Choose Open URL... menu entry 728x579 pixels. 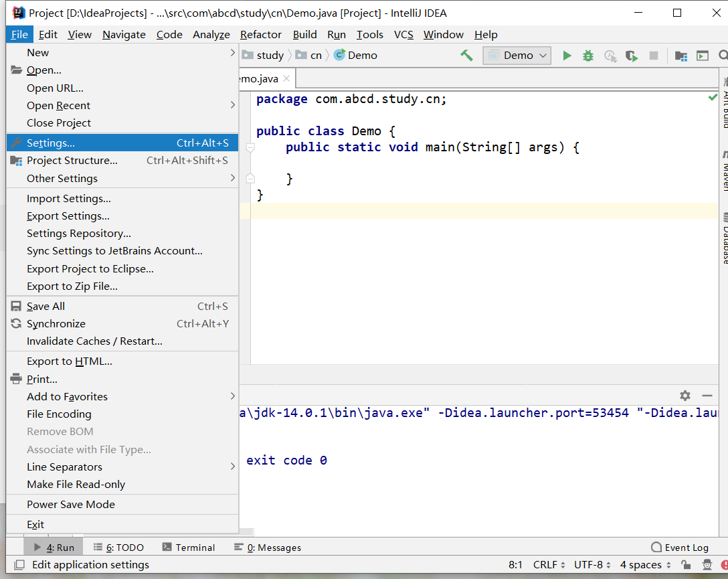(122, 88)
